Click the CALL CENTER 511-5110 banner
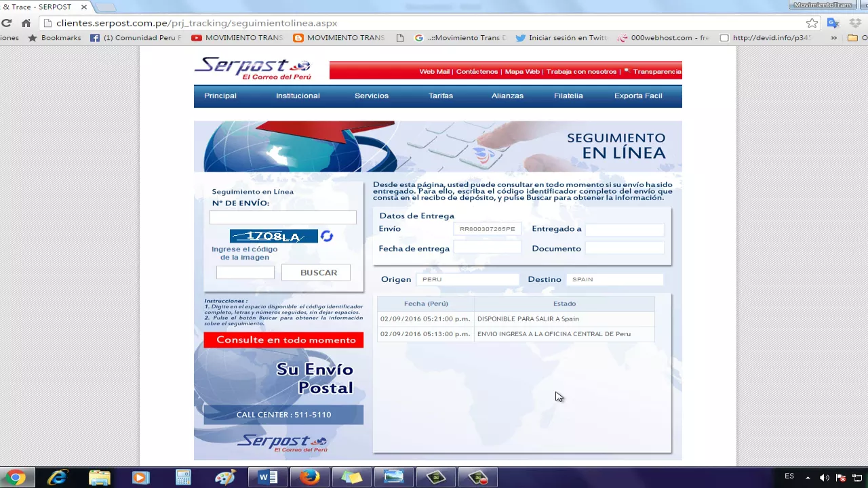Viewport: 868px width, 488px height. point(283,414)
